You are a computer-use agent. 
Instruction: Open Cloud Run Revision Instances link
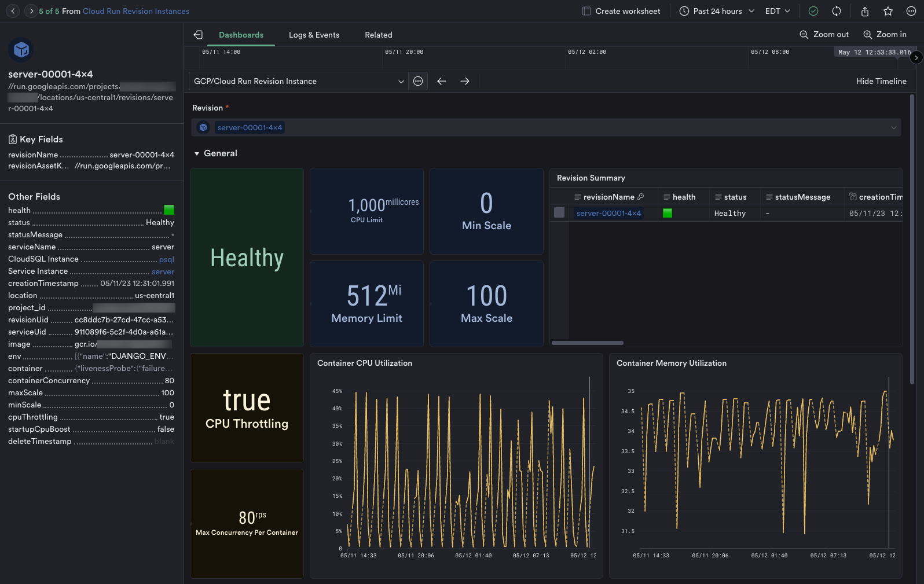pyautogui.click(x=136, y=11)
